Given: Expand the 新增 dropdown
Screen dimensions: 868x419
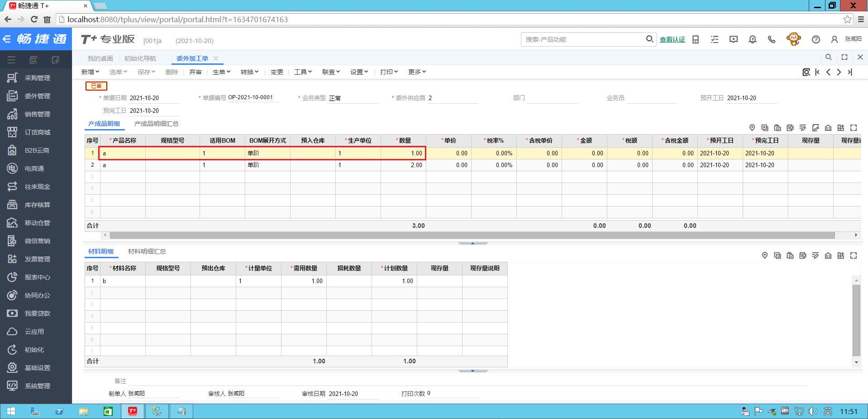Looking at the screenshot, I should tap(90, 72).
